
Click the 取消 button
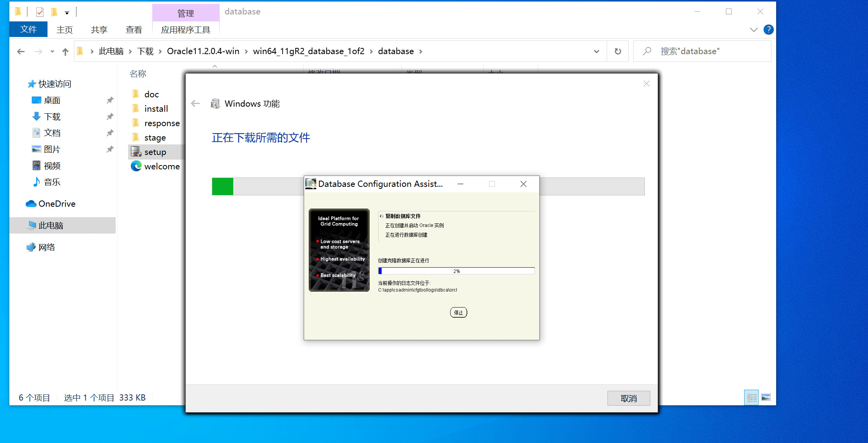628,398
